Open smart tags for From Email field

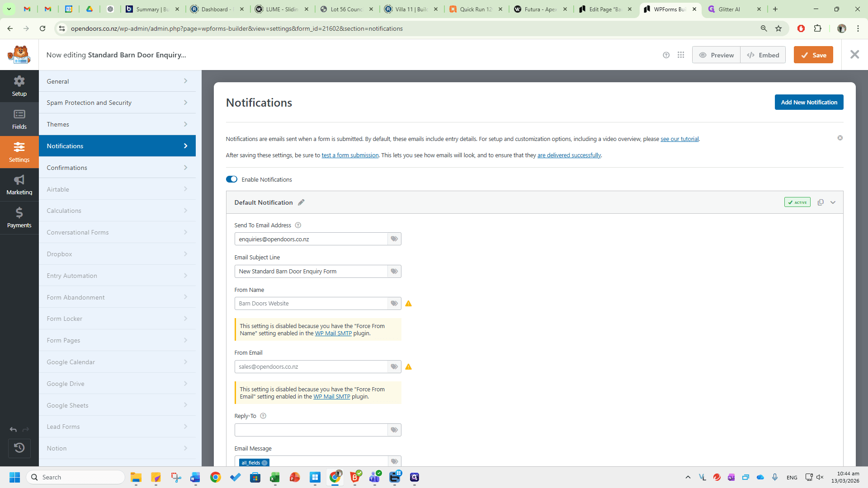tap(394, 367)
